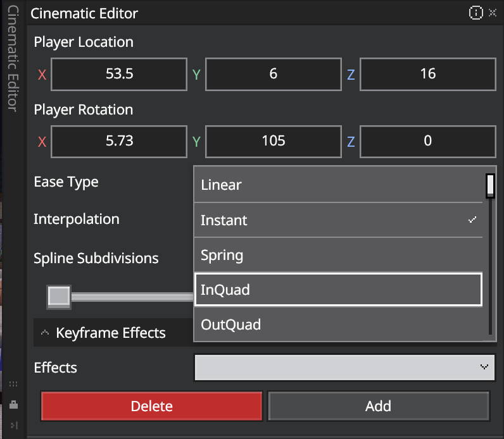Click the Add button
Screen dimensions: 504x439
379,406
